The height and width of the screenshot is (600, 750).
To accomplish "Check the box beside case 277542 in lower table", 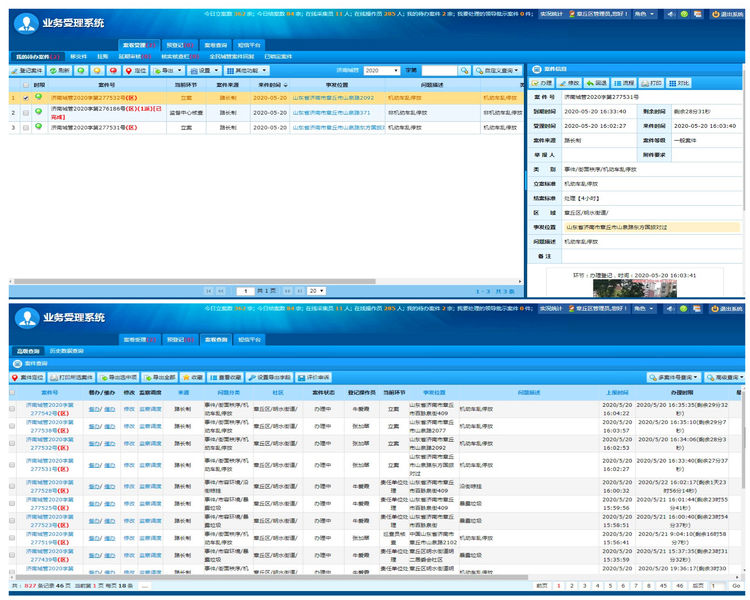I will tap(12, 408).
